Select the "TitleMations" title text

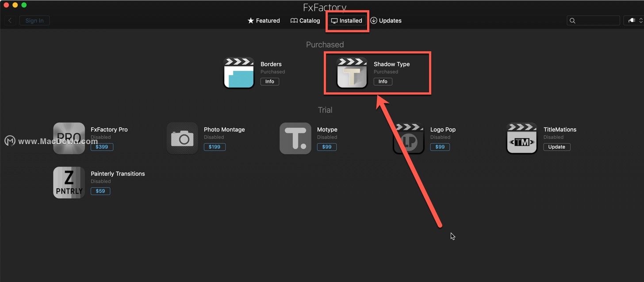pos(560,130)
